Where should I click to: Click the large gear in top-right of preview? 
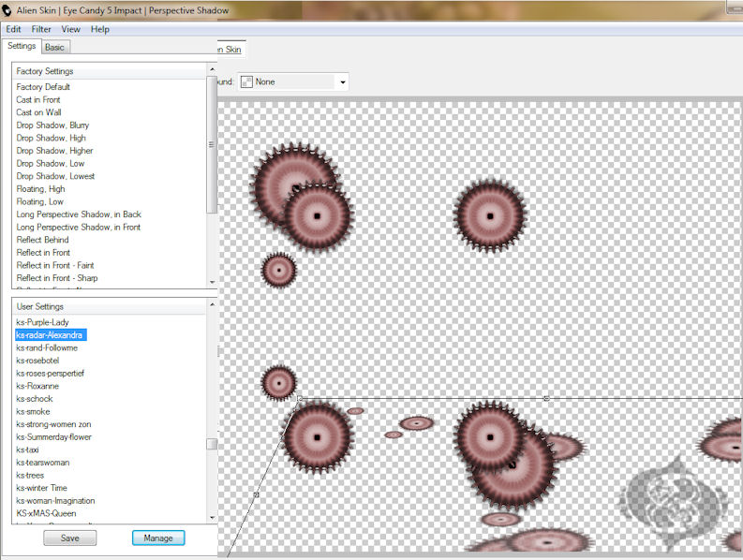coord(490,216)
